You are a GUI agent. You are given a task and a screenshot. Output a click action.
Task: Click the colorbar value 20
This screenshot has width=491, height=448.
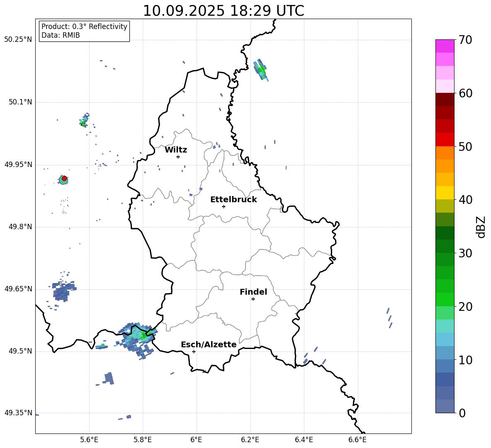pos(465,306)
